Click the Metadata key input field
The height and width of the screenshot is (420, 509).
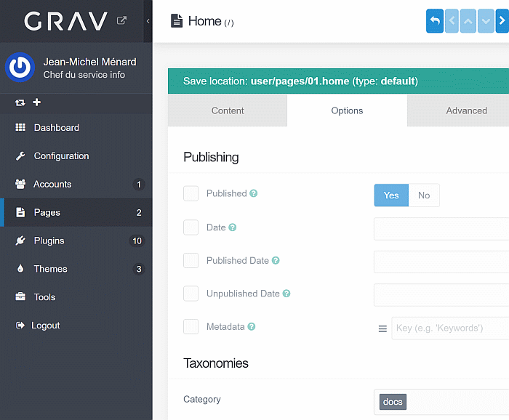(x=449, y=328)
